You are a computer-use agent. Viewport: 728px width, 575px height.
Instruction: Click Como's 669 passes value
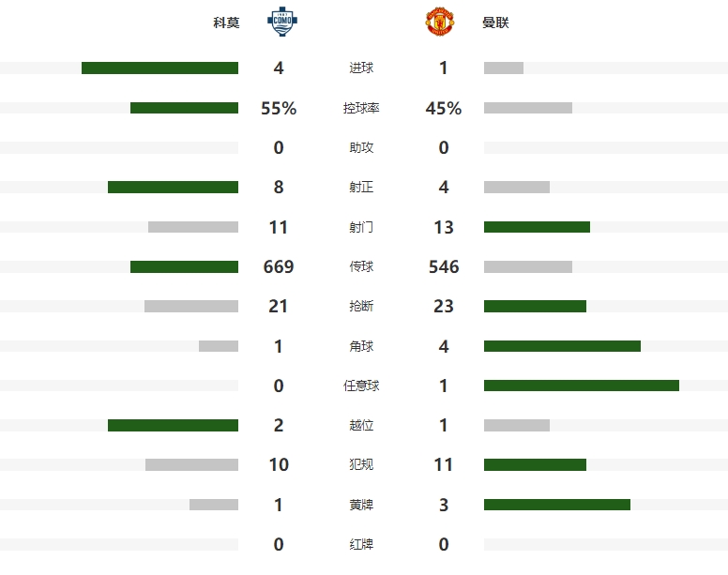tap(279, 266)
